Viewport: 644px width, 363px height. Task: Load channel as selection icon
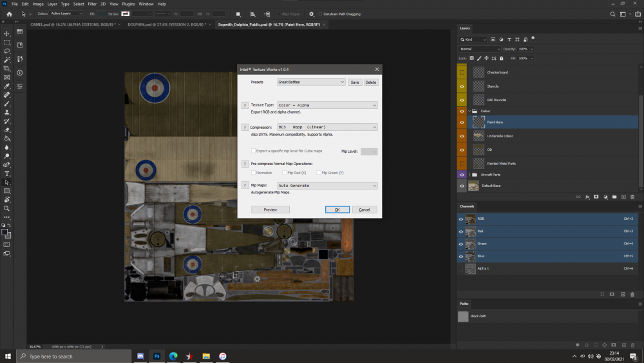[601, 294]
